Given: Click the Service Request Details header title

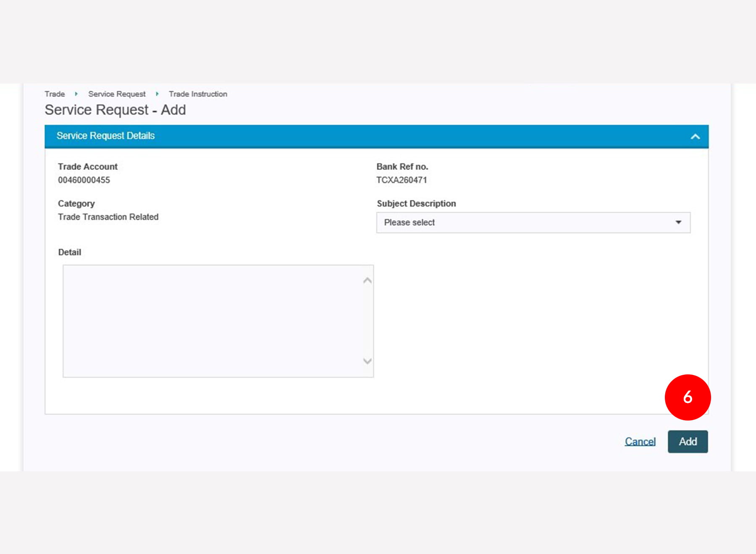Looking at the screenshot, I should click(105, 136).
